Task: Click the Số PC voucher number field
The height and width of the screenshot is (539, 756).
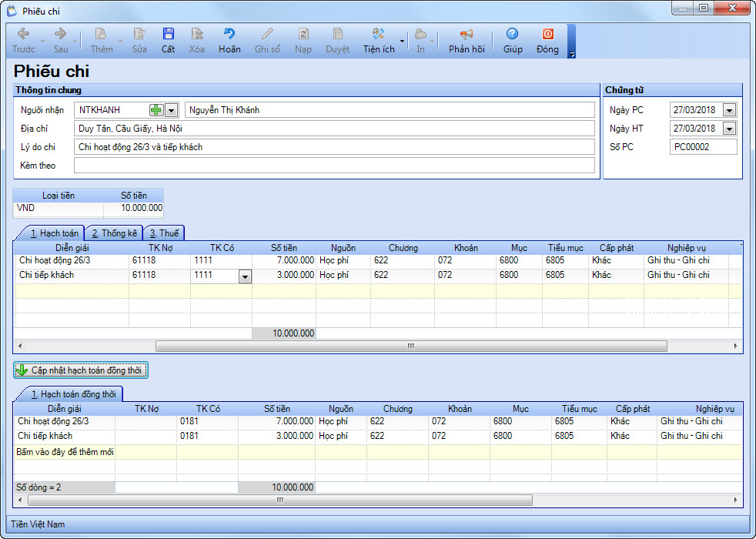Action: pos(703,147)
